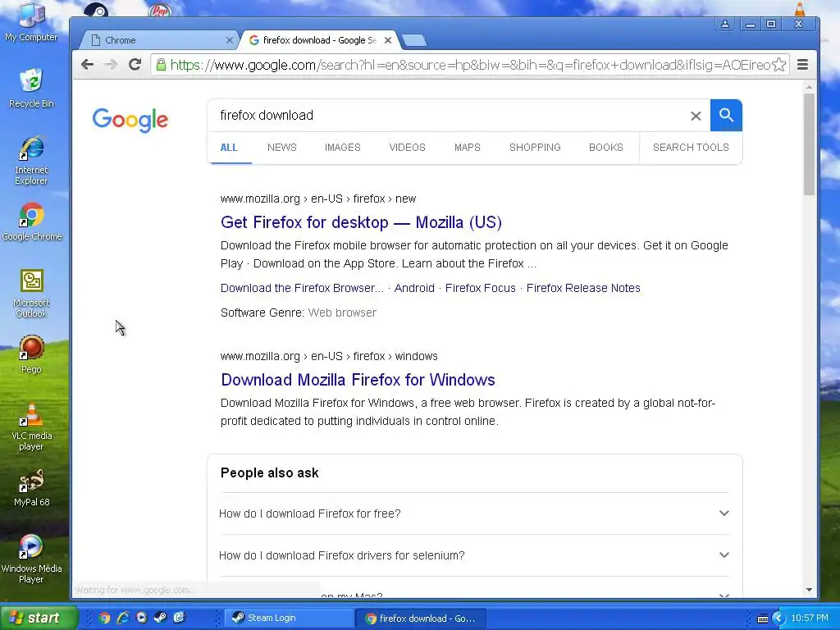Clear the search box with the X
The height and width of the screenshot is (630, 840).
click(x=696, y=116)
